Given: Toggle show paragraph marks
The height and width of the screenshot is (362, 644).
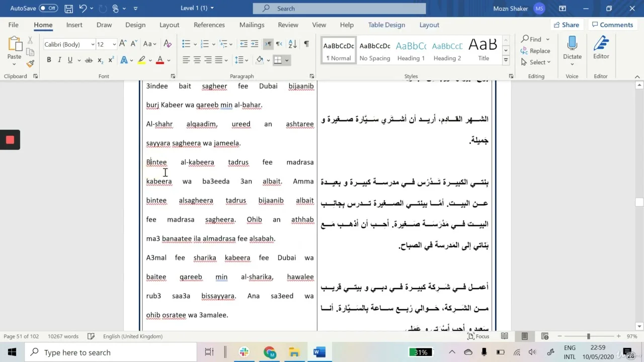Looking at the screenshot, I should coord(306,44).
